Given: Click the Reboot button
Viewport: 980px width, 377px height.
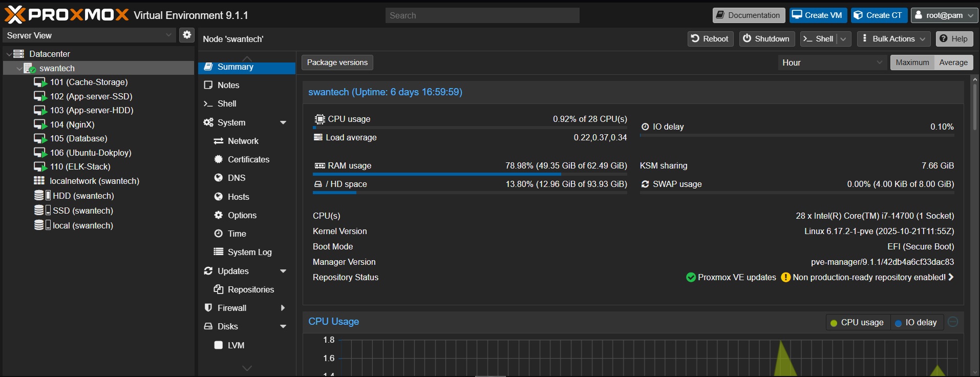Looking at the screenshot, I should (710, 39).
